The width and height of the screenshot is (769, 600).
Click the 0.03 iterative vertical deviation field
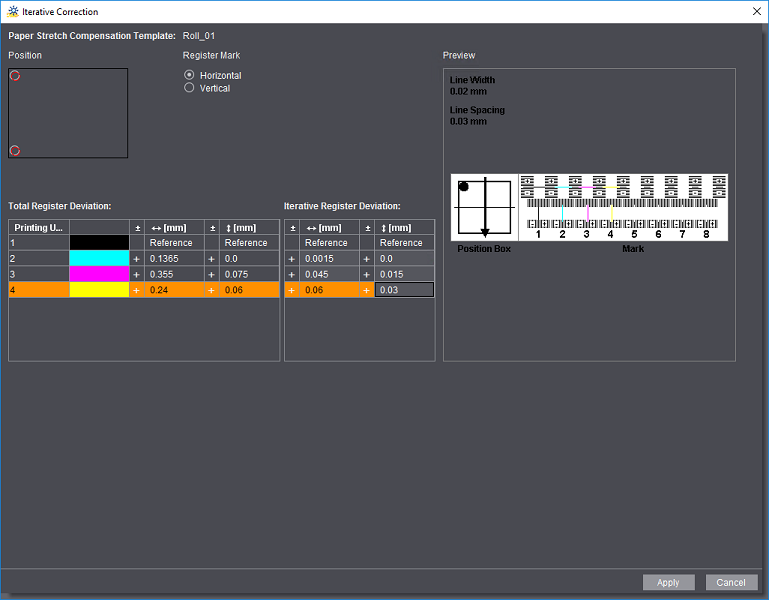click(x=404, y=290)
